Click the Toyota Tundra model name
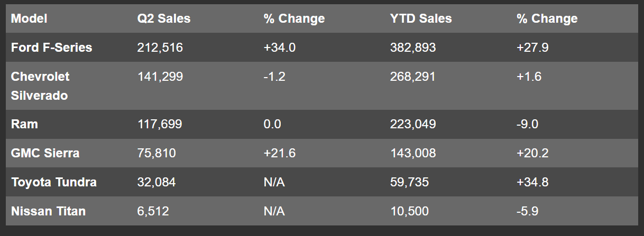 point(53,182)
